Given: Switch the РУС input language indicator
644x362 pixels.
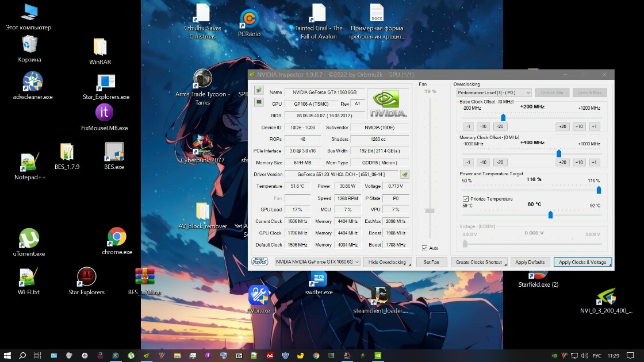Looking at the screenshot, I should (x=597, y=356).
